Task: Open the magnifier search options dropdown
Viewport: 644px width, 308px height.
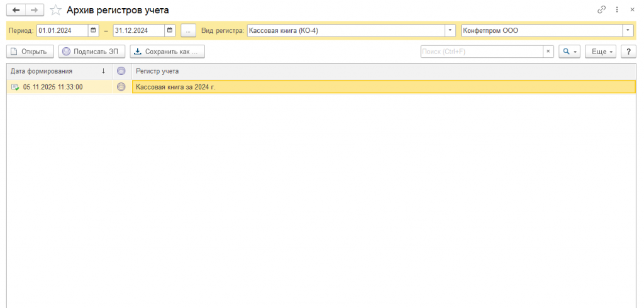Action: (x=569, y=52)
